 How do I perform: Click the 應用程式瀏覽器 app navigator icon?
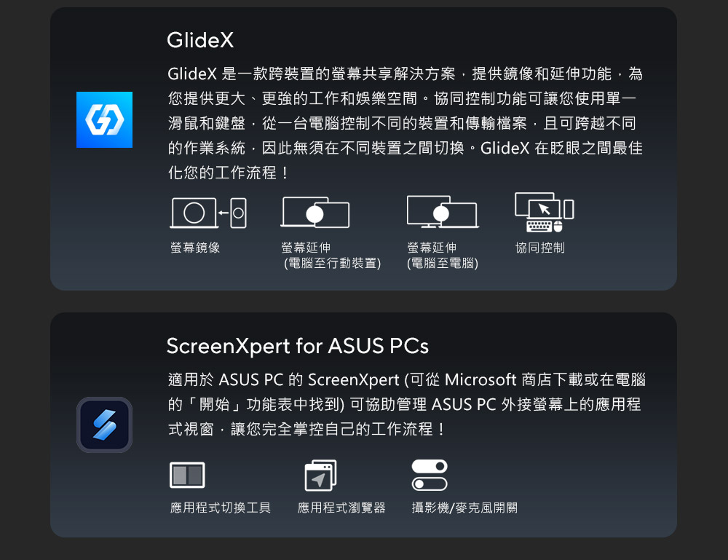pos(321,475)
